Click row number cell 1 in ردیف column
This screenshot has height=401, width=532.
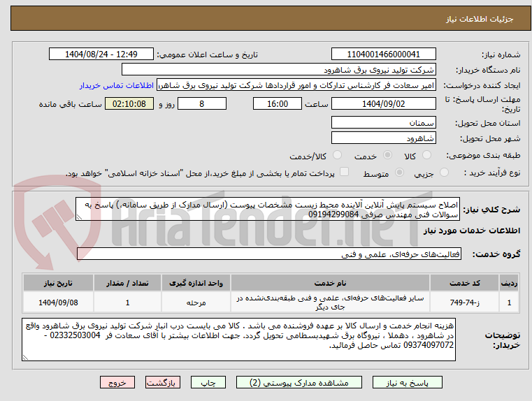coord(509,302)
